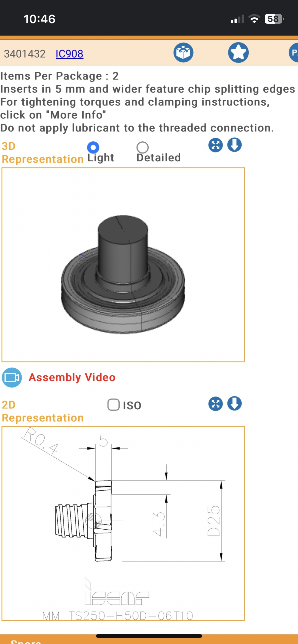Tap the 2D Representation heading
Image resolution: width=298 pixels, height=644 pixels.
43,411
